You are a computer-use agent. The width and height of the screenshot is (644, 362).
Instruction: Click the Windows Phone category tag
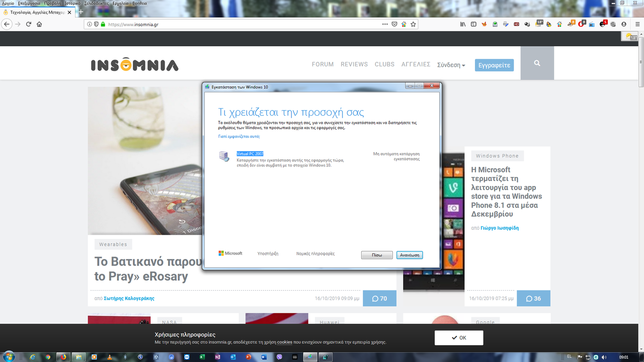click(x=497, y=156)
